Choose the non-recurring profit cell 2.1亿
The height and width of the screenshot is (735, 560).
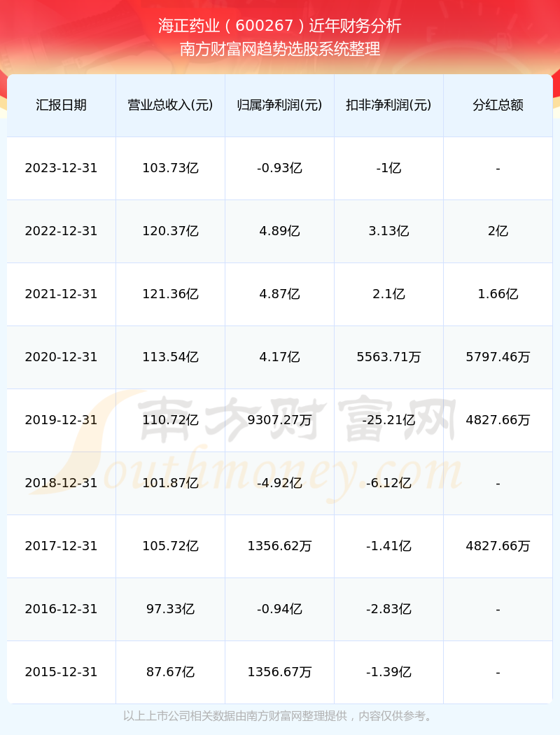coord(389,294)
